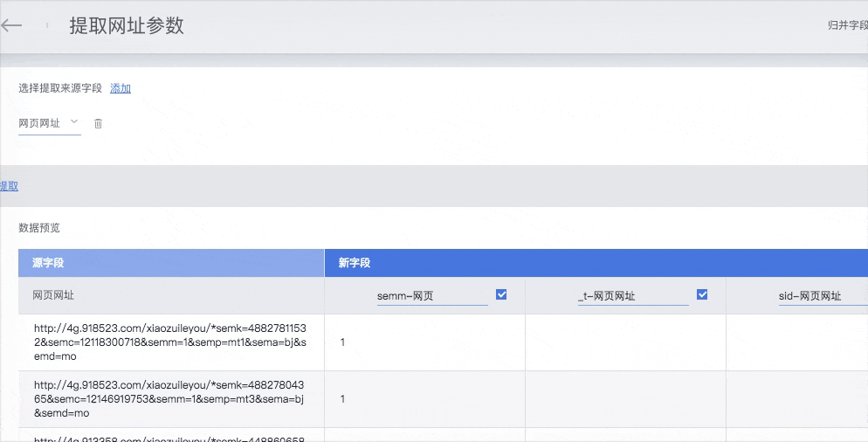Go back with the left arrow icon
Screen dimensions: 868x442
(11, 25)
